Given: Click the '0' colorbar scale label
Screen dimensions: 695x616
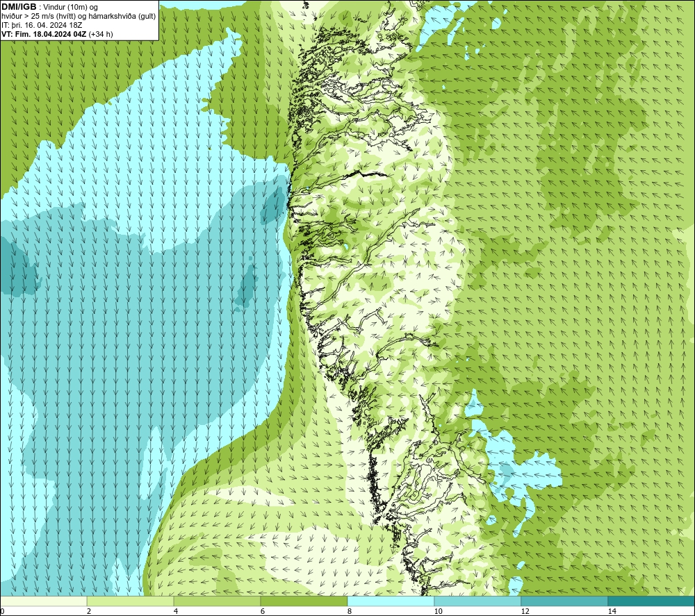Looking at the screenshot, I should point(2,611).
